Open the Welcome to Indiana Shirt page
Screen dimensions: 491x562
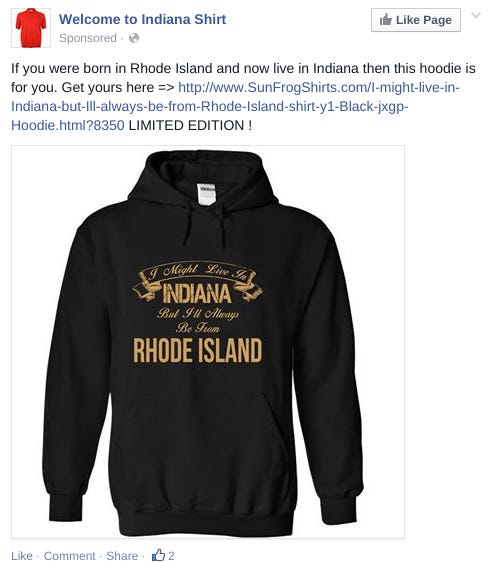142,19
